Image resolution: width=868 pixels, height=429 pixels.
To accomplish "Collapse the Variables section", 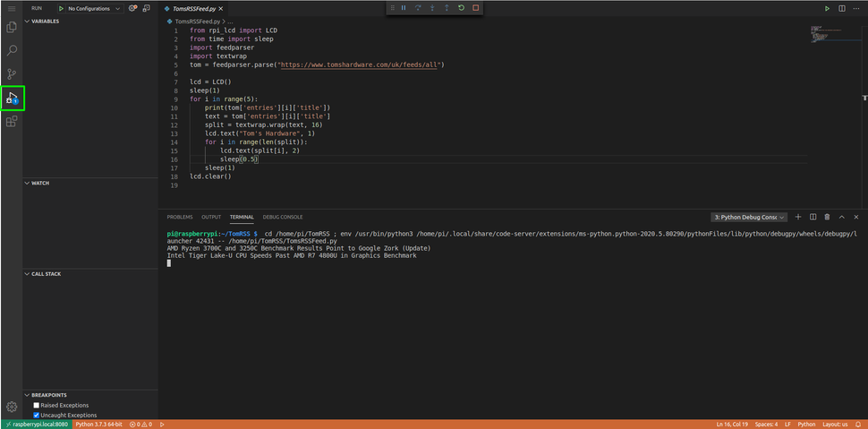I will [45, 21].
